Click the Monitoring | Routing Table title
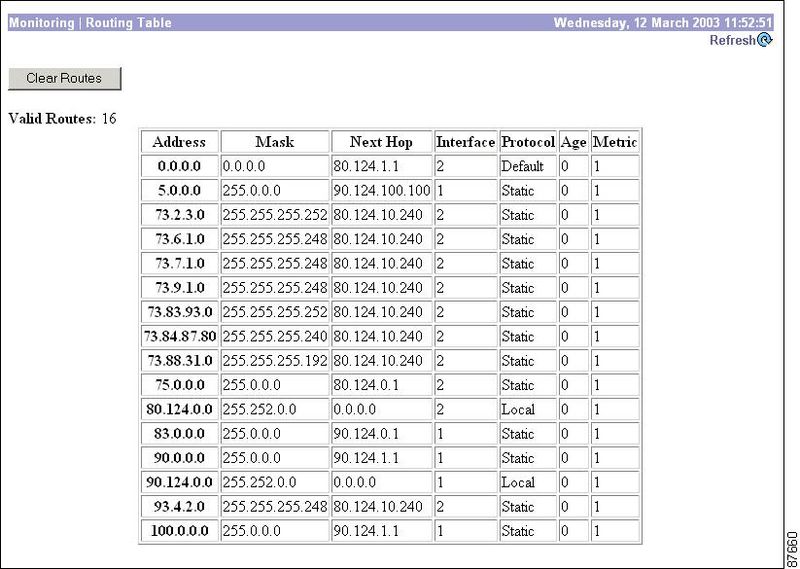Screen dimensions: 800x569 [89, 22]
